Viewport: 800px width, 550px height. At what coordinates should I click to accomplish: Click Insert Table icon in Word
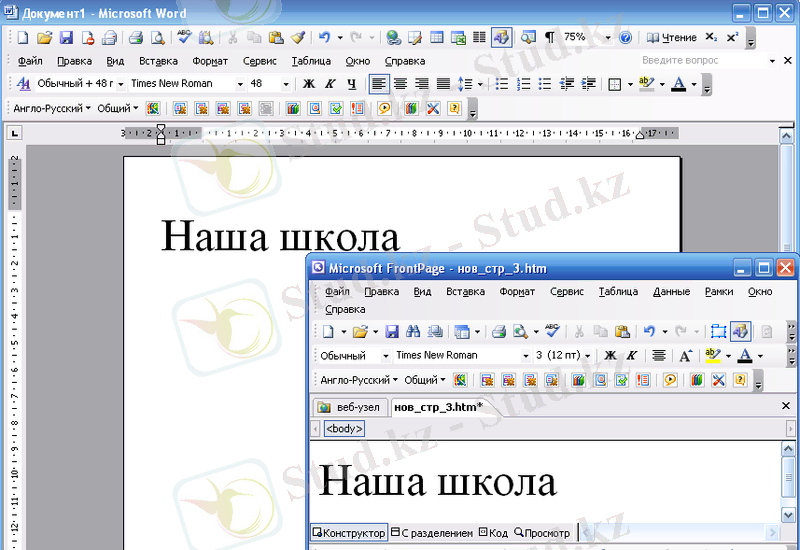click(x=437, y=37)
